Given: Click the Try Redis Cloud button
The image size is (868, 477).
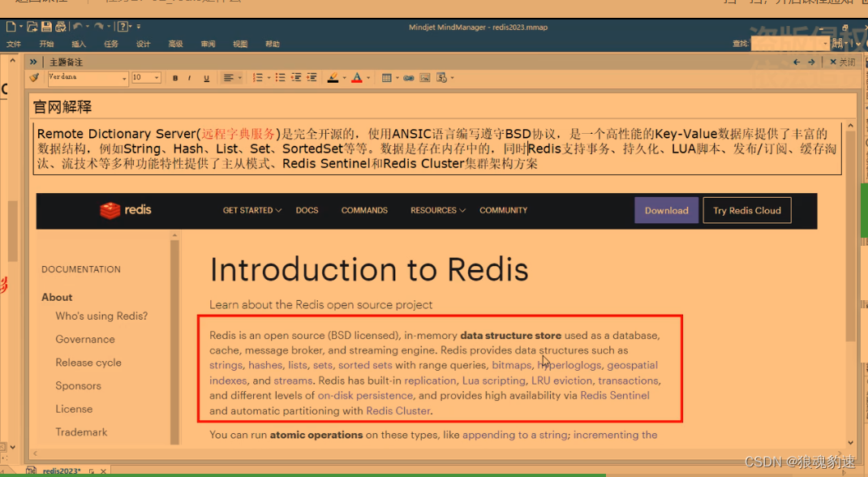Looking at the screenshot, I should [746, 210].
